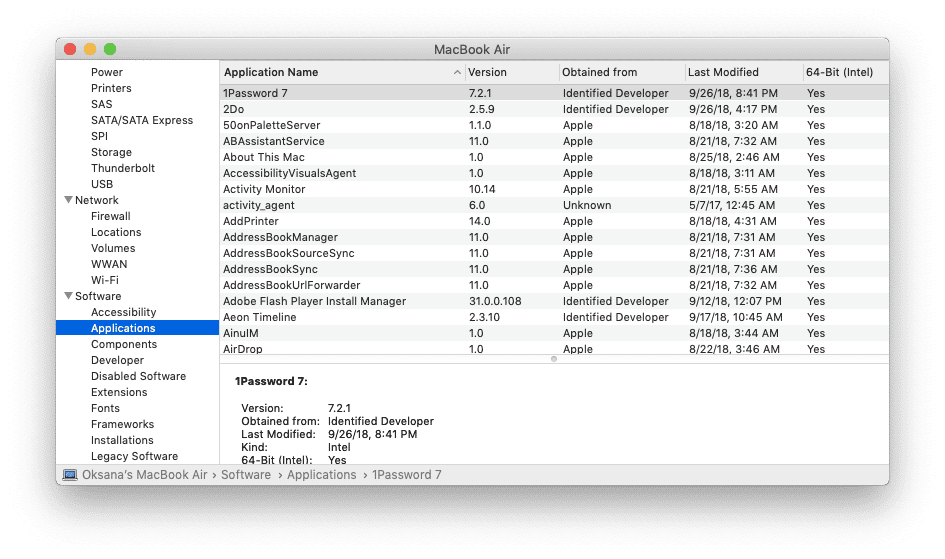
Task: Select the Adobe Flash Player Install Manager row
Action: tap(554, 301)
